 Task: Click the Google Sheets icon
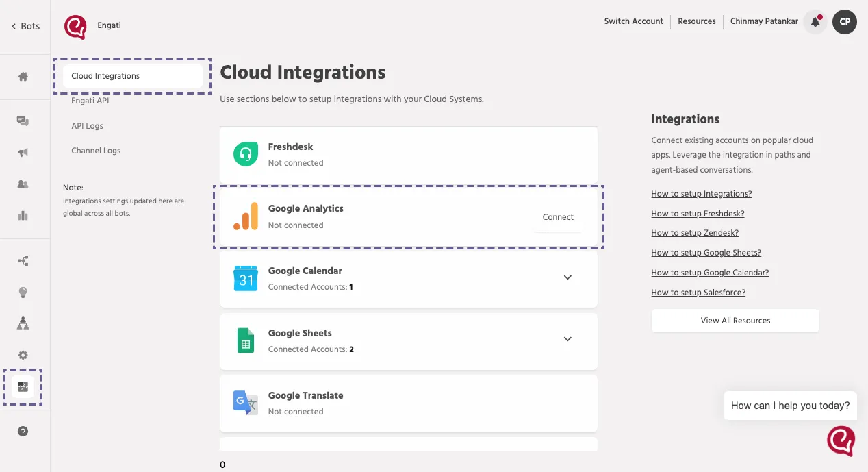[246, 340]
